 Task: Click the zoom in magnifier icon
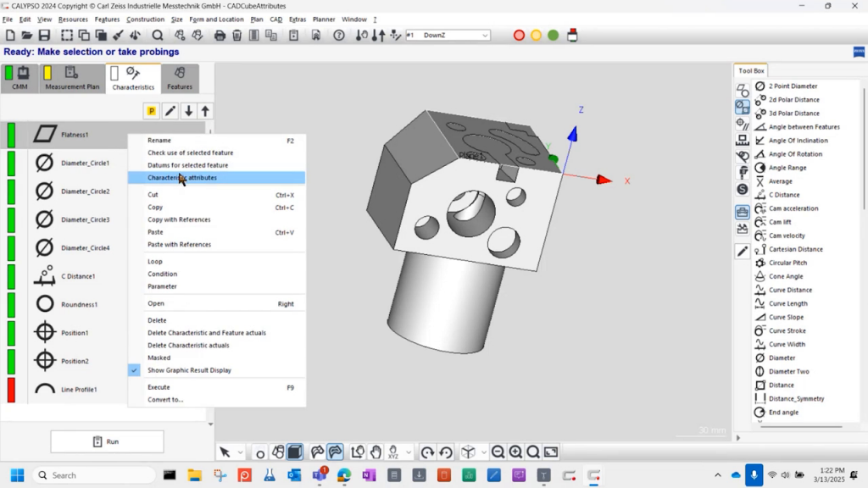[x=515, y=452]
